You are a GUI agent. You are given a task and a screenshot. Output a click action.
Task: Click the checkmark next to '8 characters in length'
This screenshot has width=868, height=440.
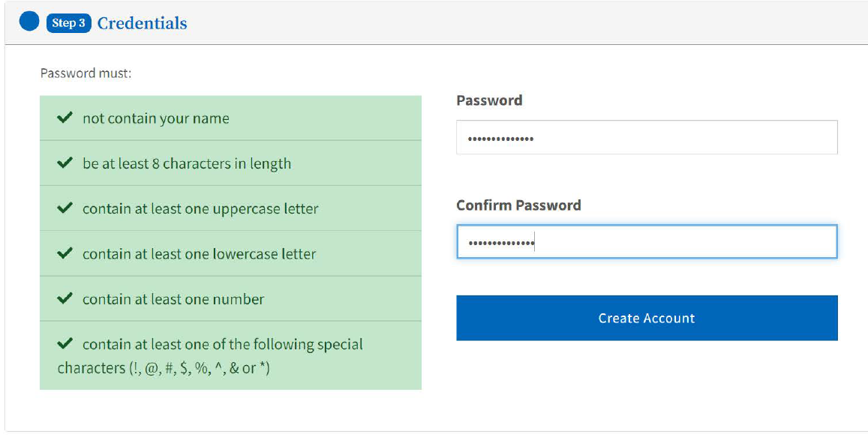65,163
